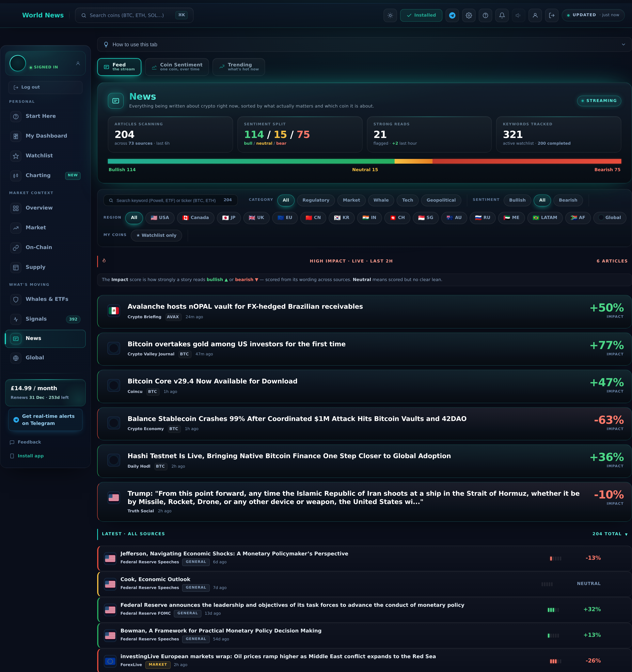
Task: Open Balance Stablecoin Crashes 99% article
Action: click(364, 424)
